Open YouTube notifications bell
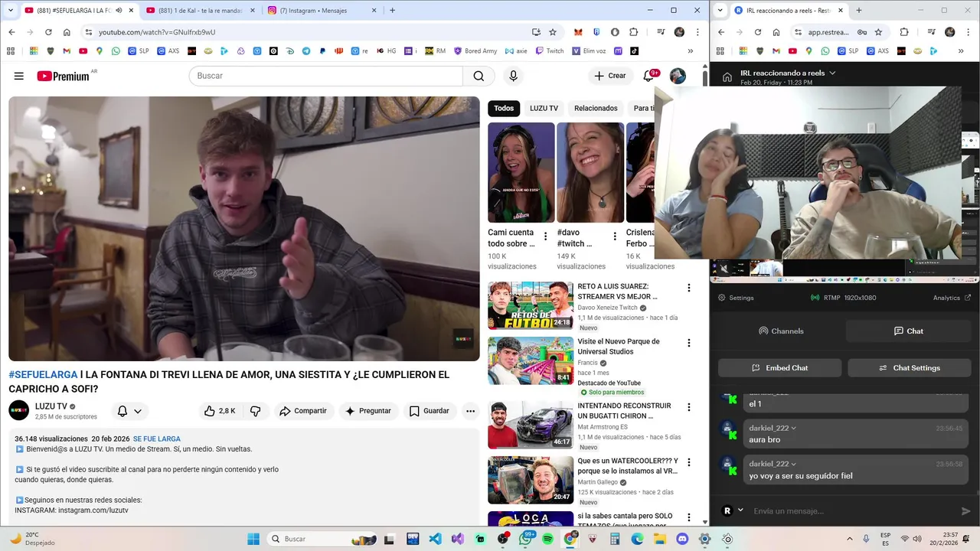 [648, 76]
